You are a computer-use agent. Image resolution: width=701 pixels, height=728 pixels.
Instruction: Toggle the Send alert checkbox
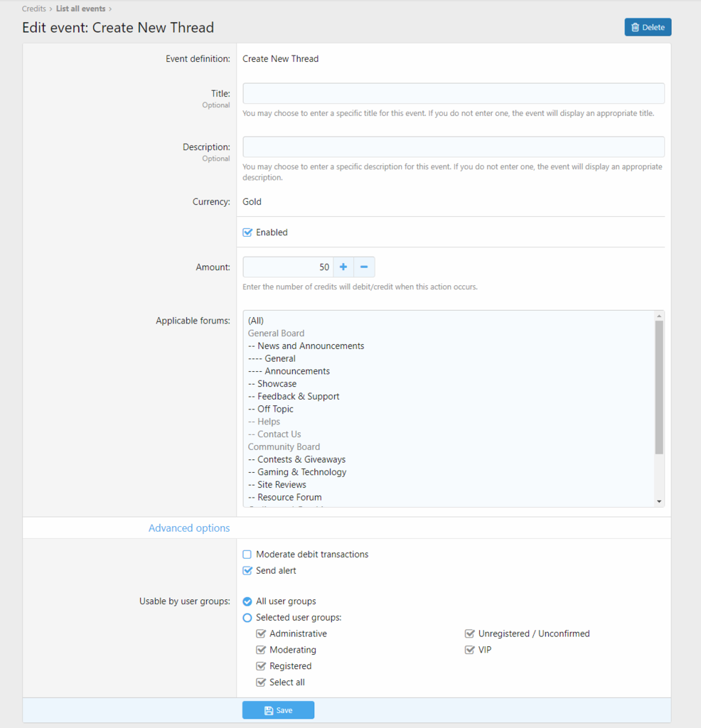coord(247,571)
